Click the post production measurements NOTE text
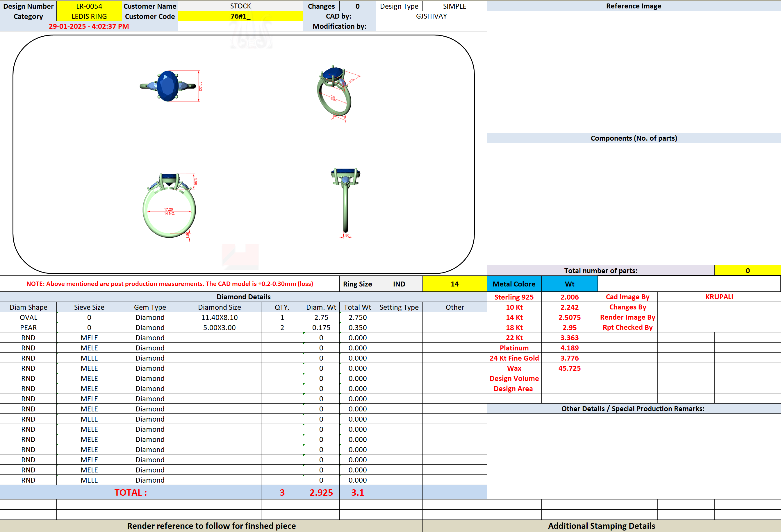Screen dimensions: 781x532 point(170,284)
